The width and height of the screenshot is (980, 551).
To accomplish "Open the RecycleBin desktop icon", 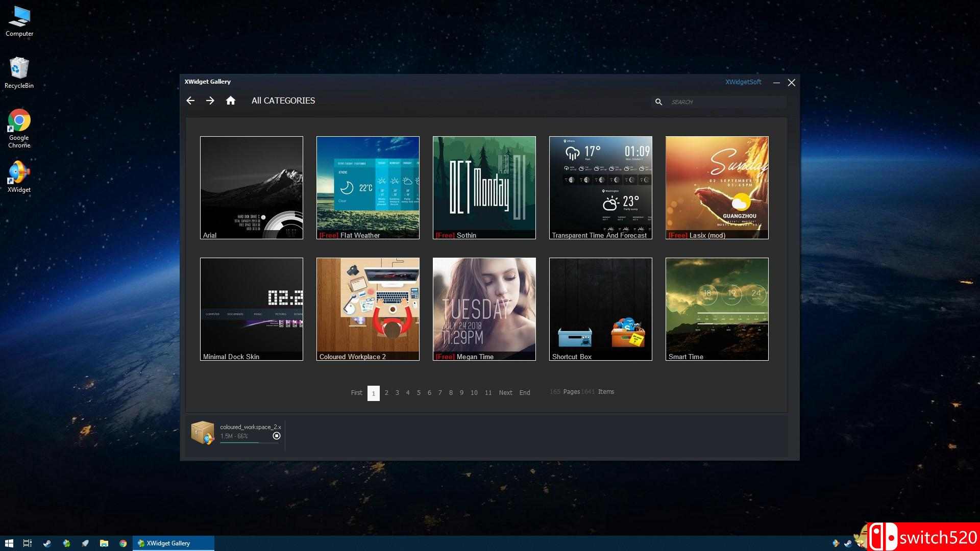I will point(19,72).
